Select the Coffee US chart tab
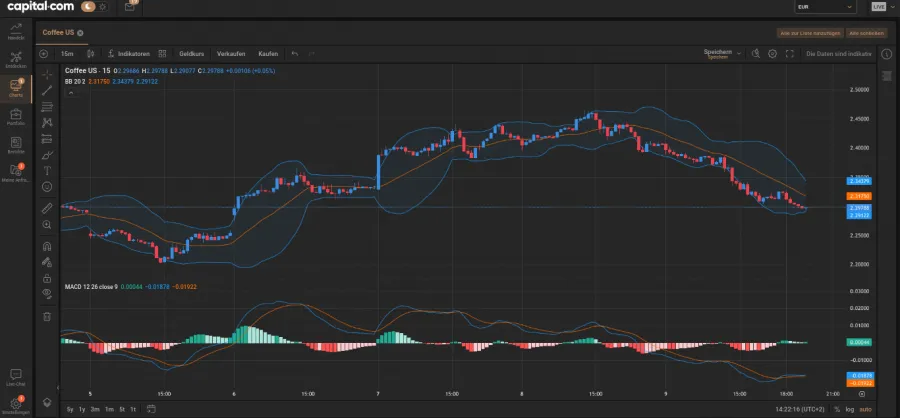This screenshot has width=900, height=418. (x=58, y=33)
